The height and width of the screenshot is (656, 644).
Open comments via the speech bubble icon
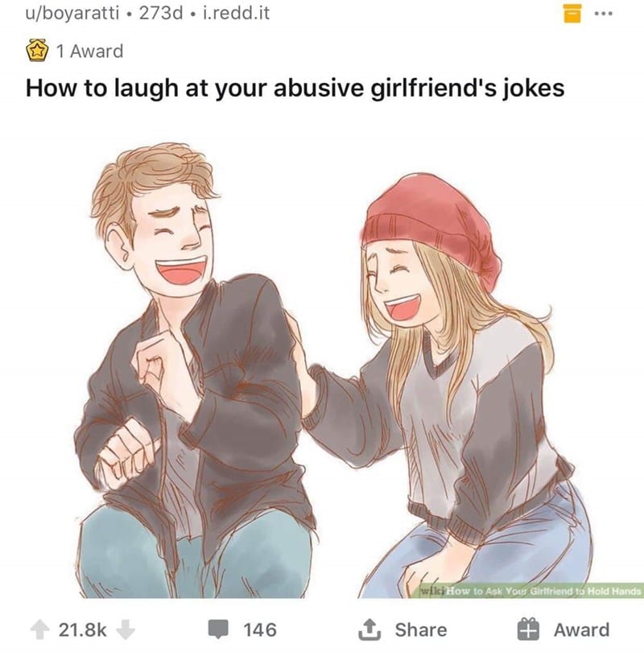coord(218,629)
